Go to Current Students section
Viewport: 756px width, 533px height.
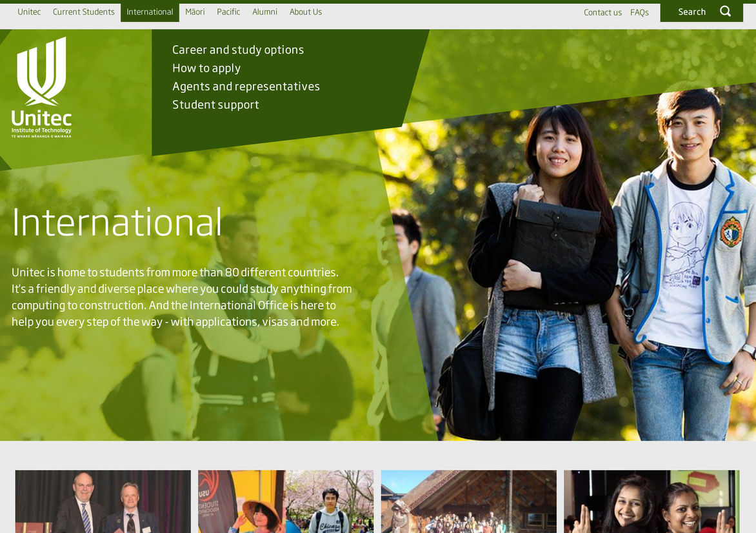click(x=84, y=12)
